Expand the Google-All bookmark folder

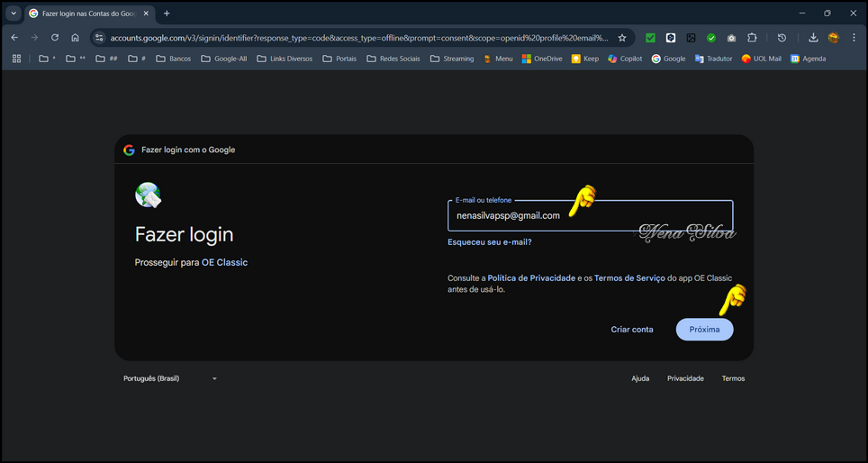(x=223, y=59)
